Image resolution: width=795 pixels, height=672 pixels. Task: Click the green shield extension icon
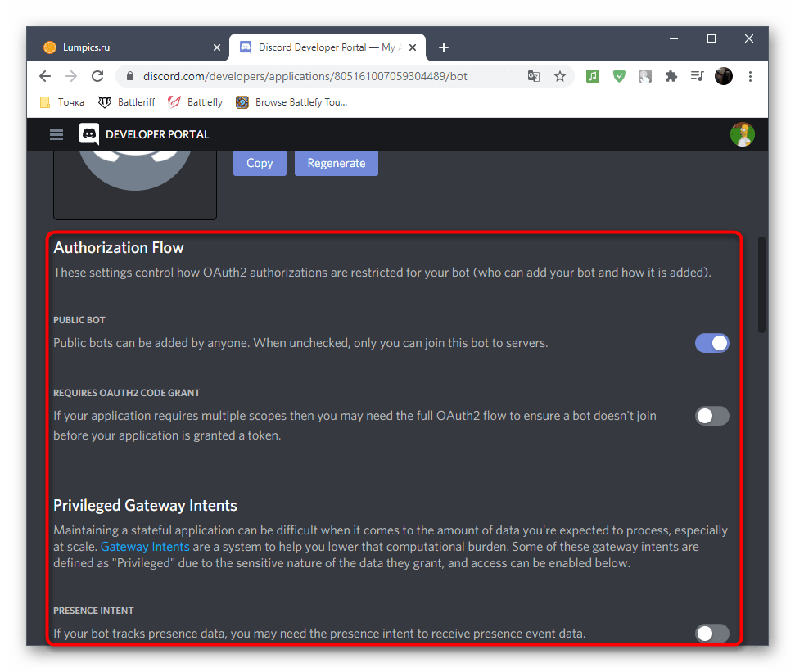(x=619, y=76)
